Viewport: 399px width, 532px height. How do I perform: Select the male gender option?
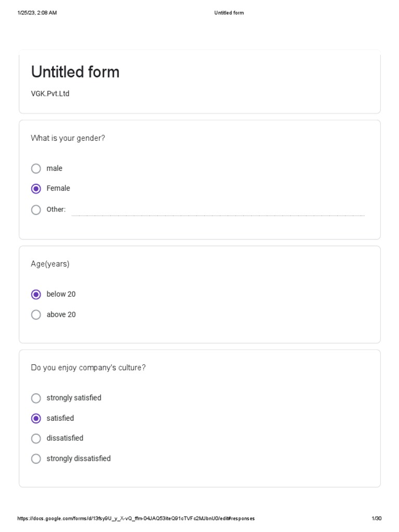(36, 168)
